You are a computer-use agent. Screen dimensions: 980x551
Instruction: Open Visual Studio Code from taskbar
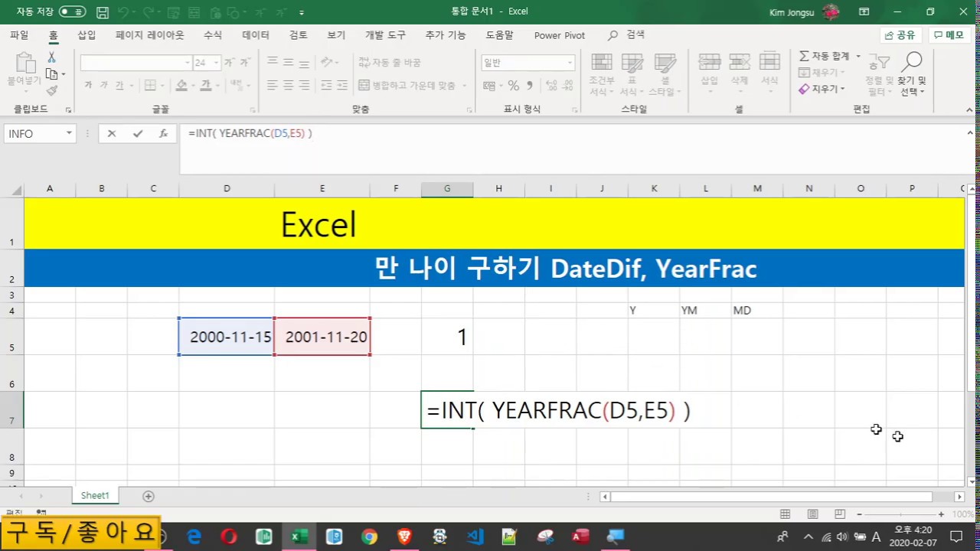click(475, 536)
